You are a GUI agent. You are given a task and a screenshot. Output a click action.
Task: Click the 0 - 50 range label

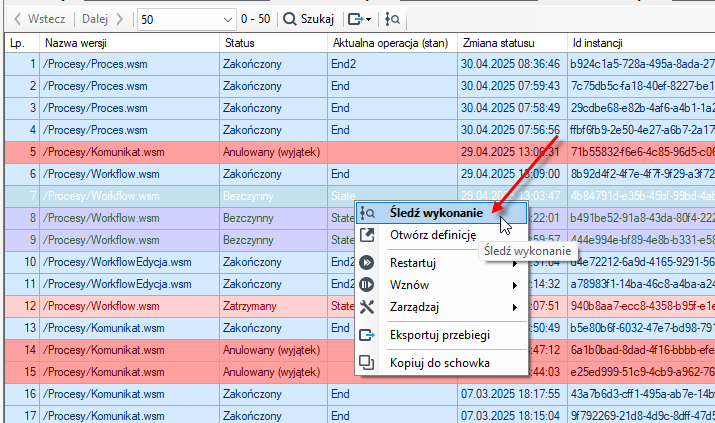[255, 19]
